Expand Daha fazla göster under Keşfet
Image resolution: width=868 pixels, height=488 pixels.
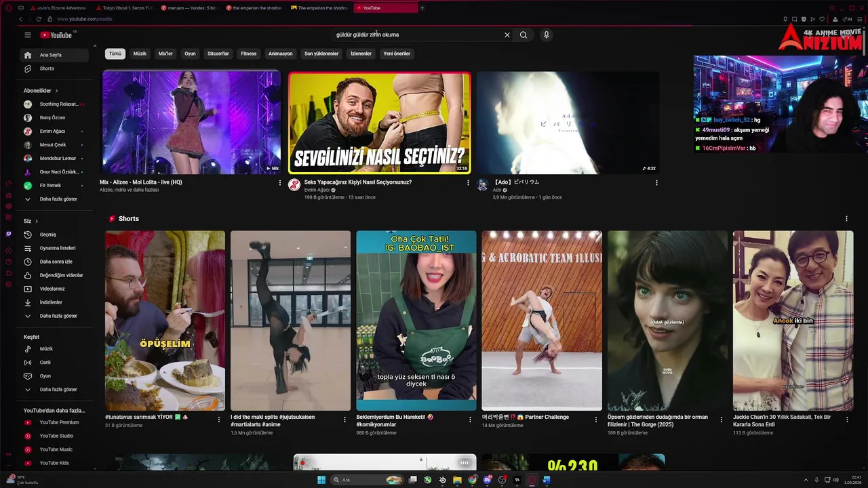point(55,389)
